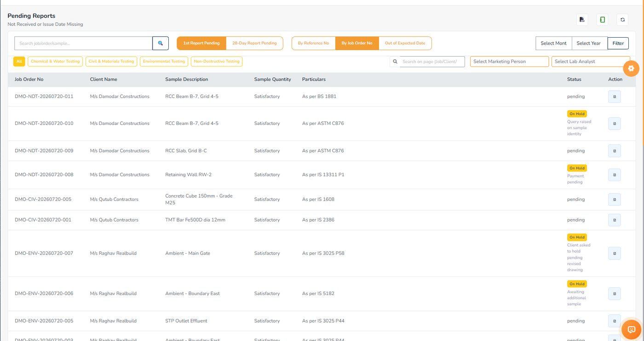This screenshot has height=341, width=644.
Task: Click the green Excel export icon
Action: click(x=602, y=20)
